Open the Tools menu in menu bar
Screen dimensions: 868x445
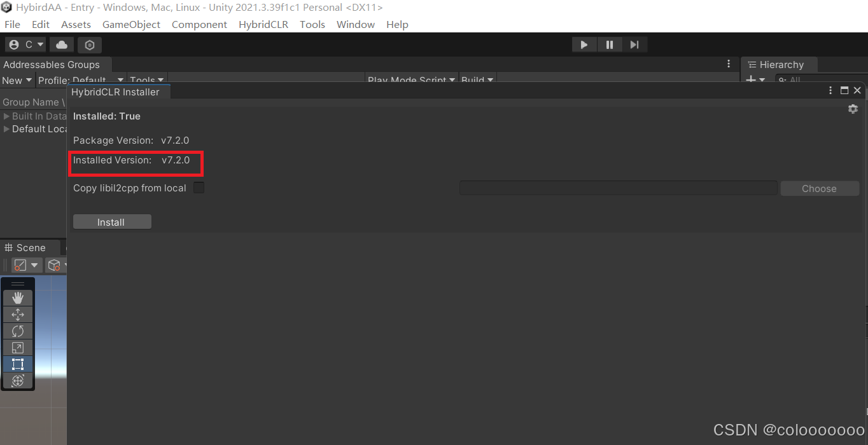point(312,24)
